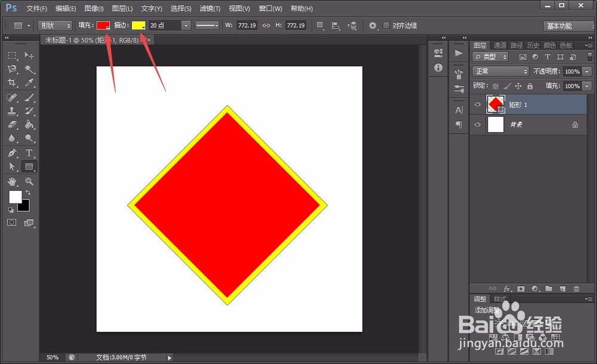Open the 滤镜 menu
The width and height of the screenshot is (597, 364).
[x=209, y=8]
